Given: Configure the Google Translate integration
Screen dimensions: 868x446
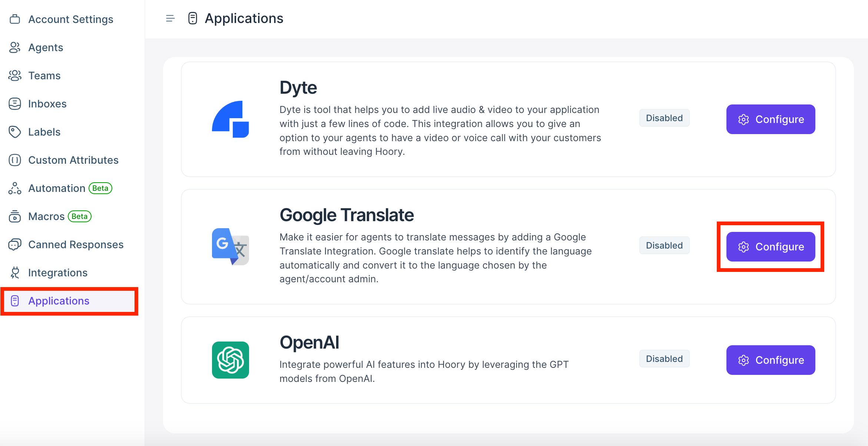Looking at the screenshot, I should point(771,247).
